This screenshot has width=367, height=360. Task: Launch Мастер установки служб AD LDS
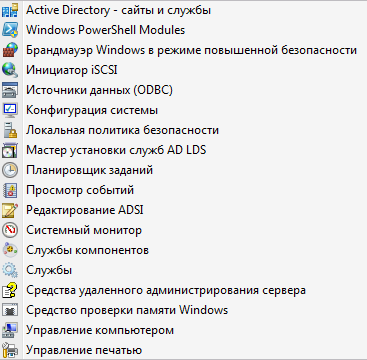pos(116,150)
